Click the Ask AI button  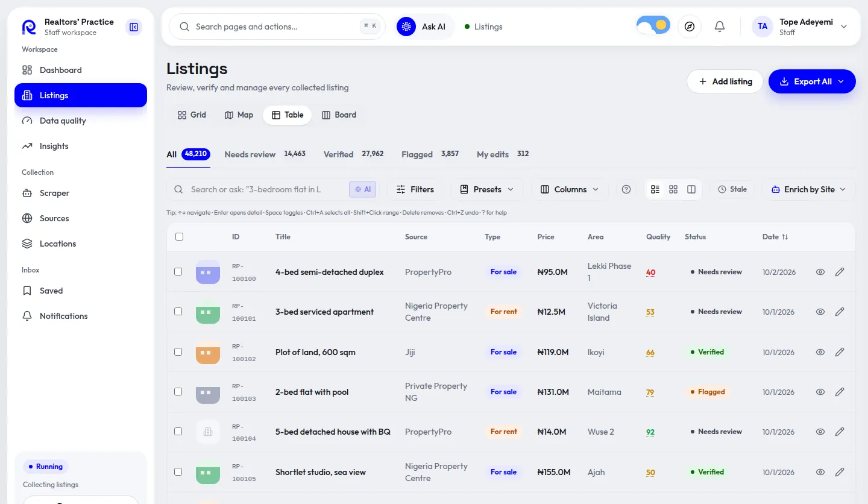point(424,27)
